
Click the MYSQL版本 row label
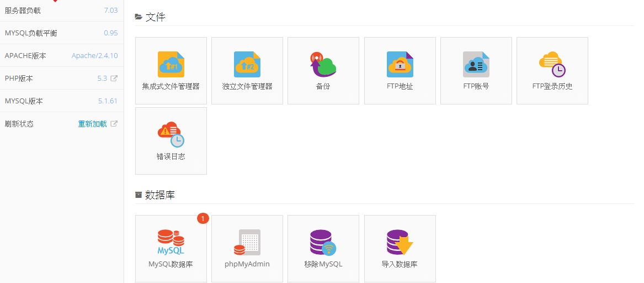coord(24,101)
